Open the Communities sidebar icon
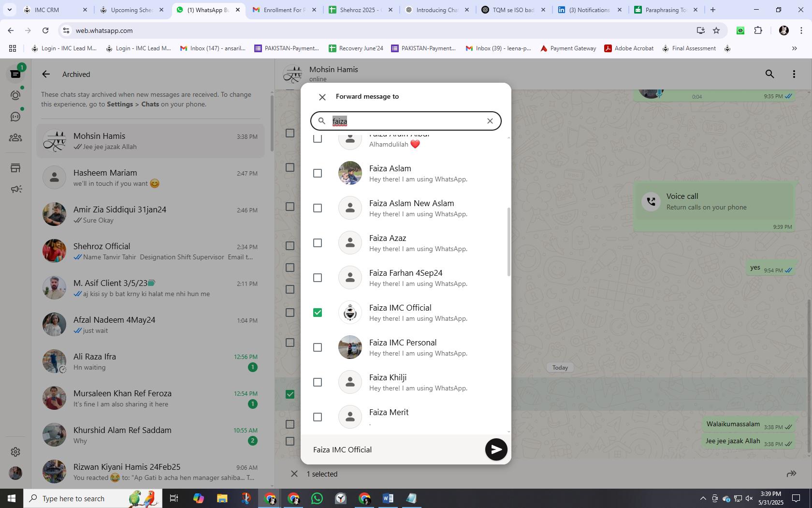This screenshot has height=508, width=812. click(15, 138)
